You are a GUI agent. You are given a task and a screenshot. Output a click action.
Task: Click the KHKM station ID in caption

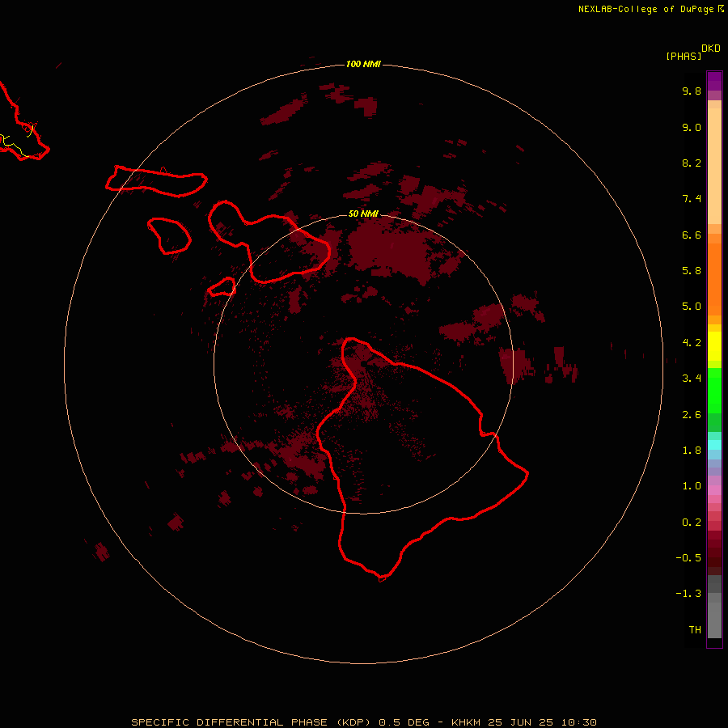pos(467,722)
